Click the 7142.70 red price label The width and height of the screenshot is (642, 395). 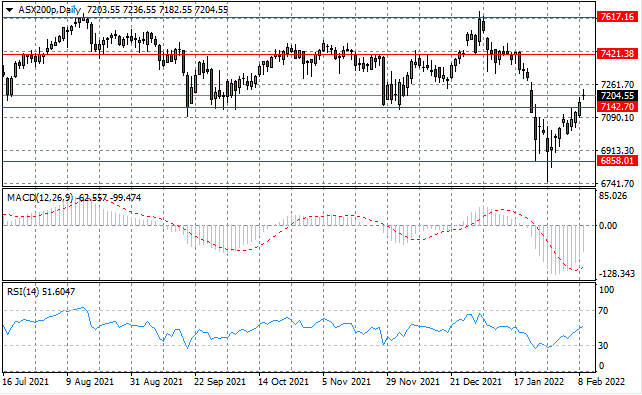(x=617, y=107)
